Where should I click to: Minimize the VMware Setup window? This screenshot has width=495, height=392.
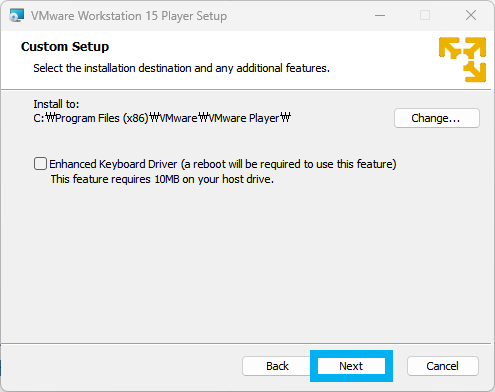[380, 15]
